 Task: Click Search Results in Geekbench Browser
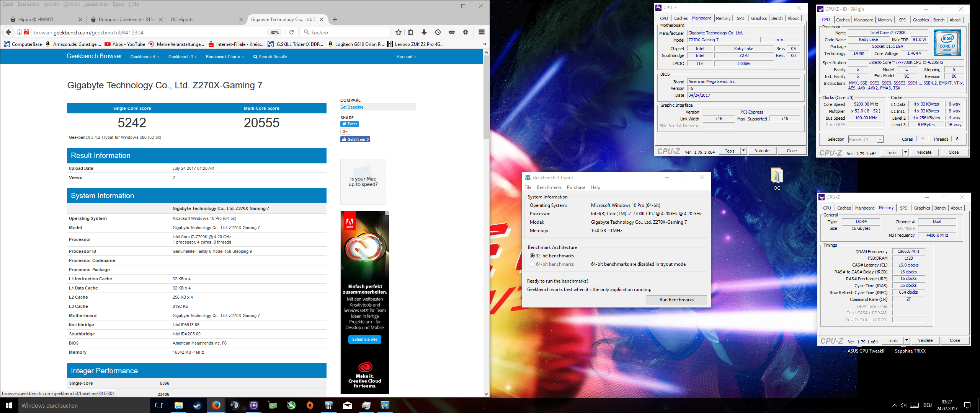270,57
